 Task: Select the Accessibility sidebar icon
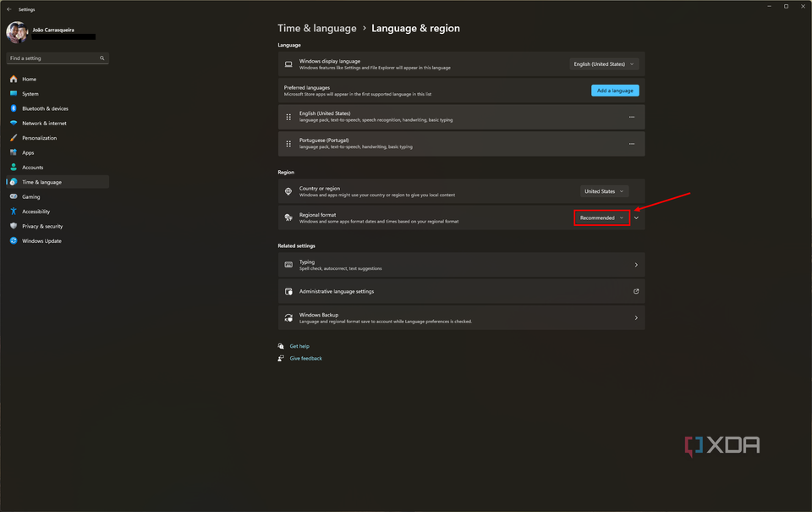(14, 212)
